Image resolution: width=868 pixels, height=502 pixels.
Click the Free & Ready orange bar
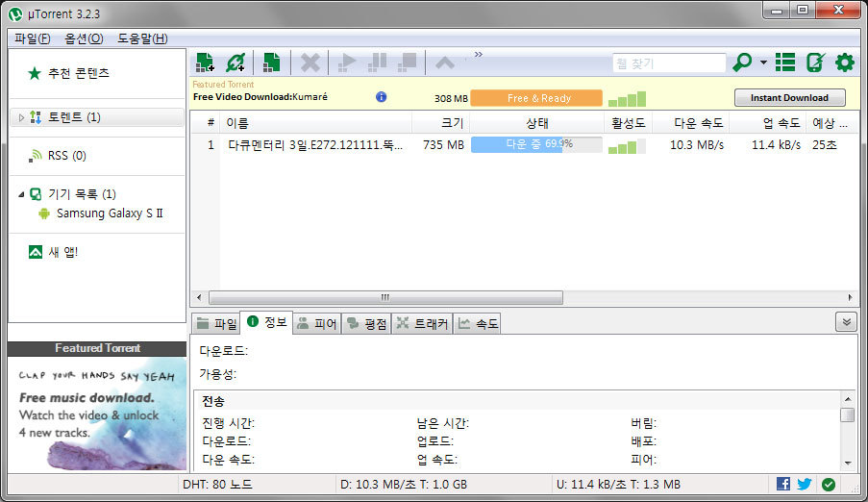(x=535, y=98)
